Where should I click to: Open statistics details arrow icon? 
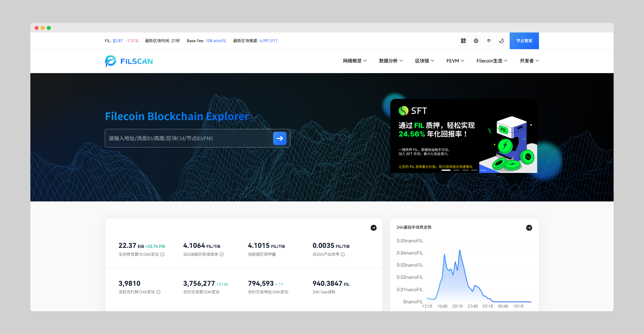pyautogui.click(x=374, y=228)
